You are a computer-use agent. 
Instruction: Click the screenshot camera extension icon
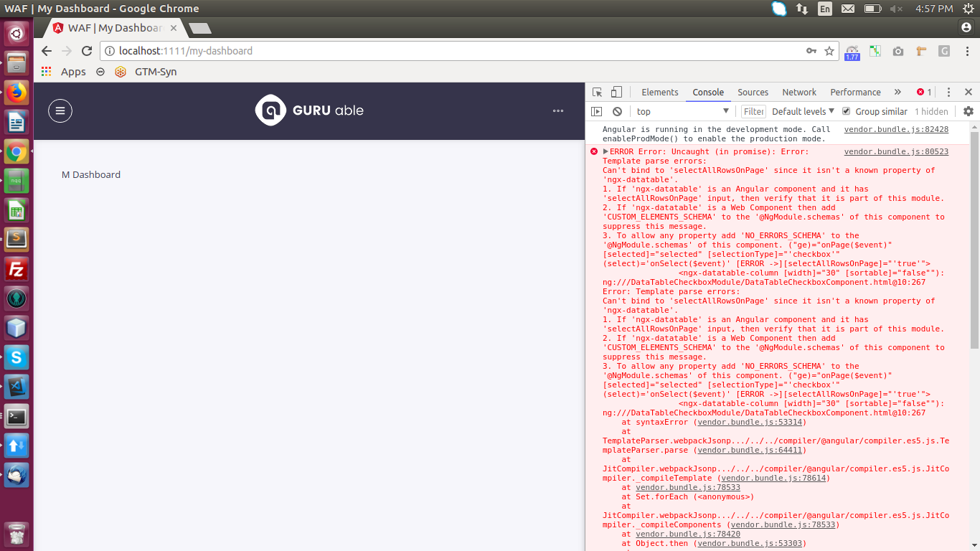(897, 51)
